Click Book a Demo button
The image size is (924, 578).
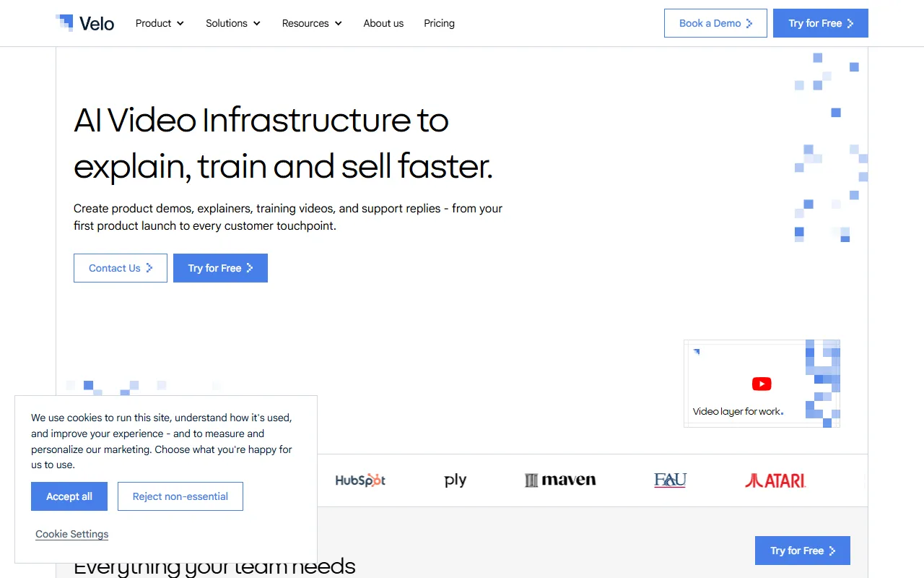[715, 23]
